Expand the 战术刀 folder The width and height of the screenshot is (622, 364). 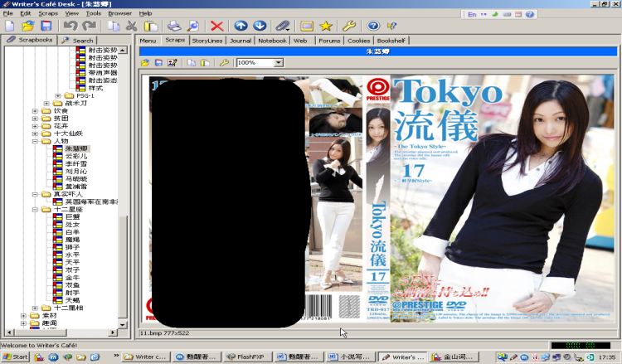tap(46, 103)
